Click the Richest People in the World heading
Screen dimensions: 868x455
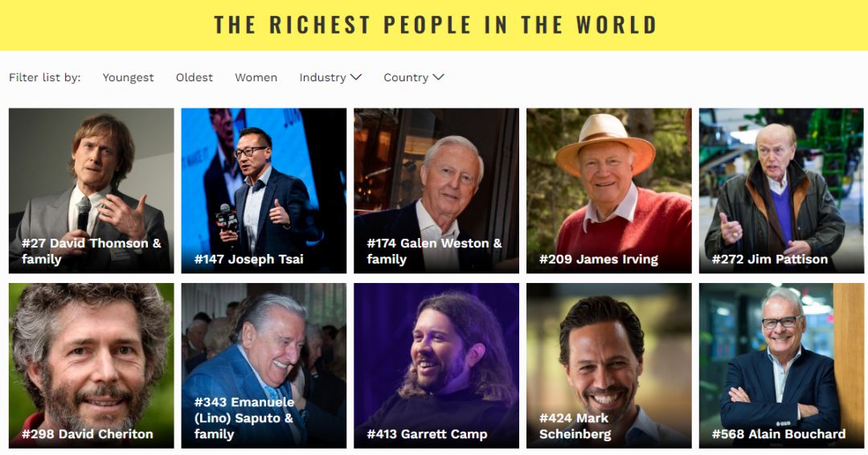point(435,25)
